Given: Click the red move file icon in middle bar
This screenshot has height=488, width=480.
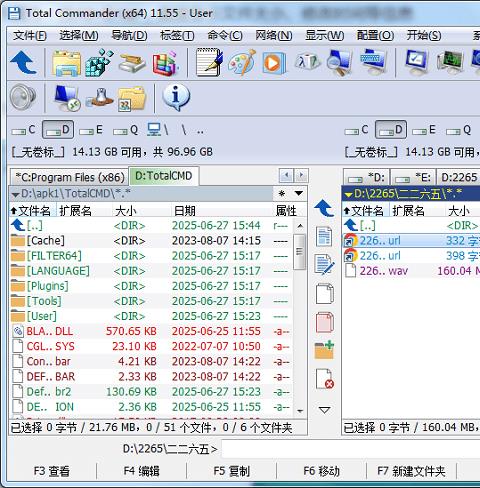Looking at the screenshot, I should pos(324,322).
